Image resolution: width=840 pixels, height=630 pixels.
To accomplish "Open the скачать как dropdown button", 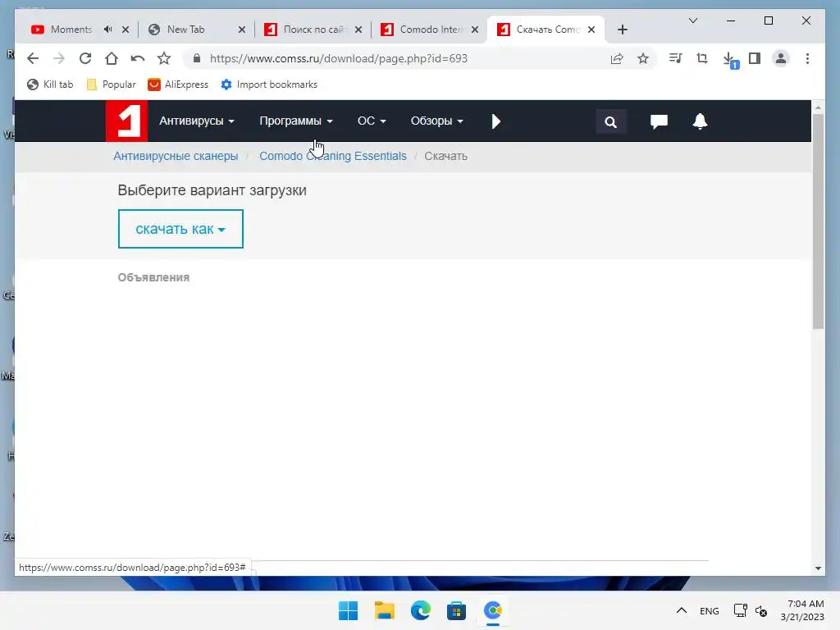I will click(x=180, y=230).
